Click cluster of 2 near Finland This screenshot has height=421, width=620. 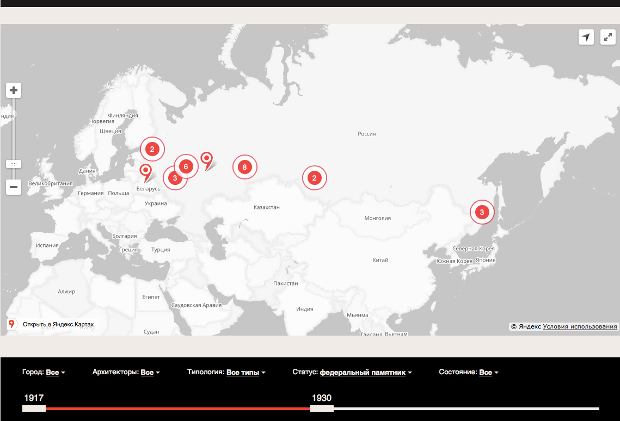coord(151,149)
